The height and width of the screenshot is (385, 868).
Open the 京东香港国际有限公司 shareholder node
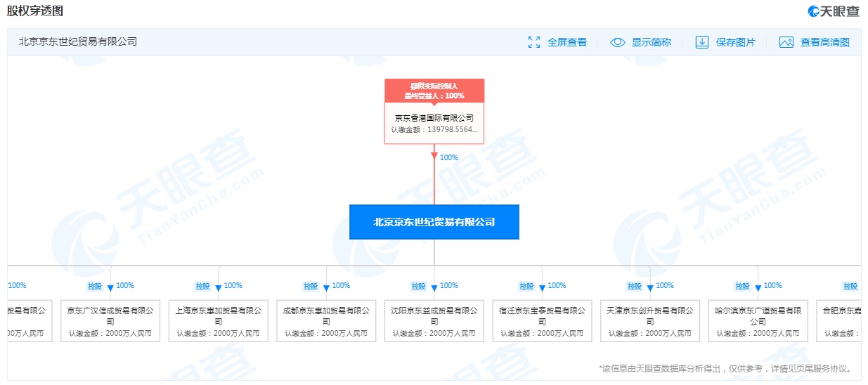point(434,124)
